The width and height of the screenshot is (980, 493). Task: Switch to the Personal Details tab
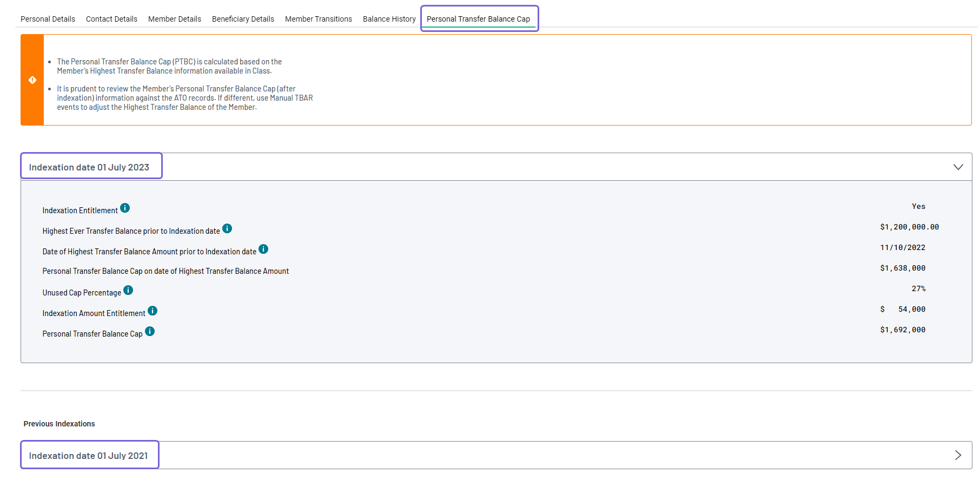pyautogui.click(x=48, y=18)
